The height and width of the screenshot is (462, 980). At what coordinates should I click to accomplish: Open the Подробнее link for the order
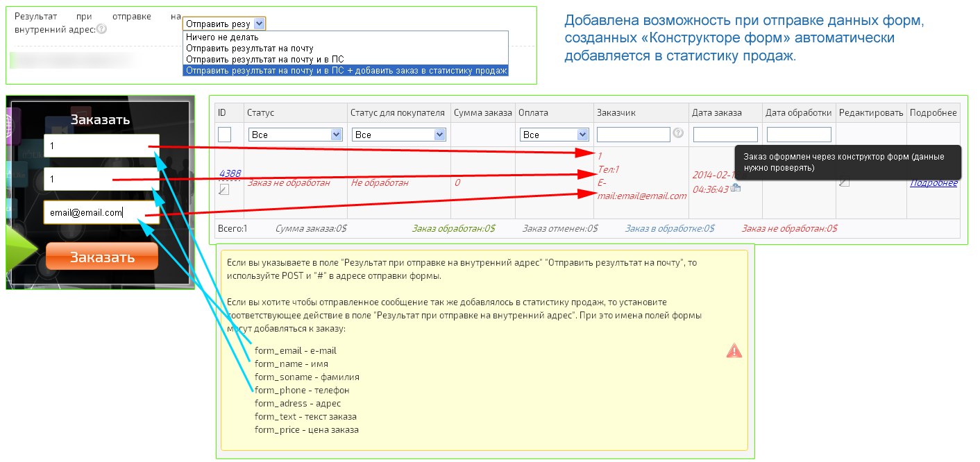(933, 183)
